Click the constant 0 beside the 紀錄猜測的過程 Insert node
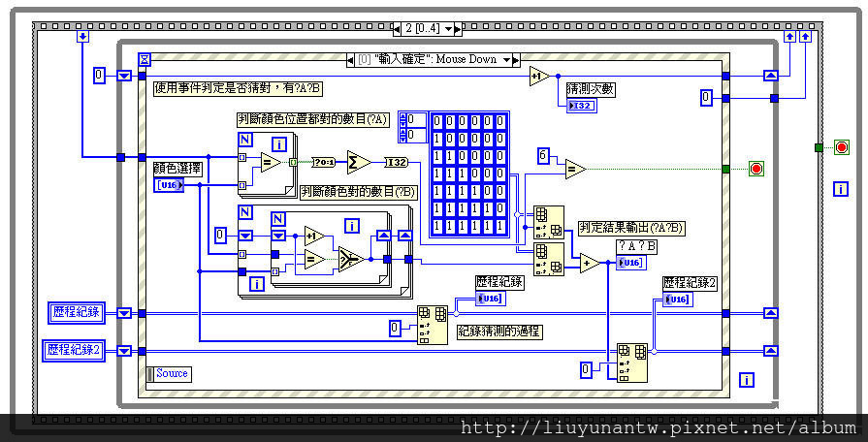This screenshot has width=868, height=442. click(x=394, y=328)
